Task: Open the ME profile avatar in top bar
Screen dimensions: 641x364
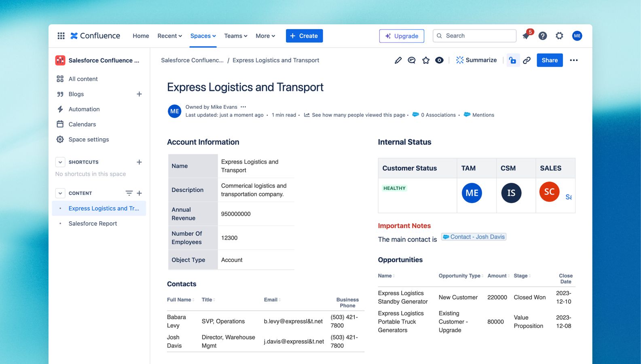Action: click(577, 36)
